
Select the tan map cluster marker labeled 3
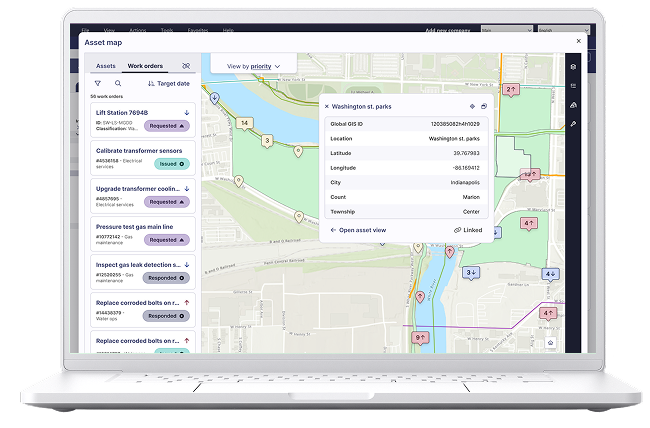pos(267,141)
